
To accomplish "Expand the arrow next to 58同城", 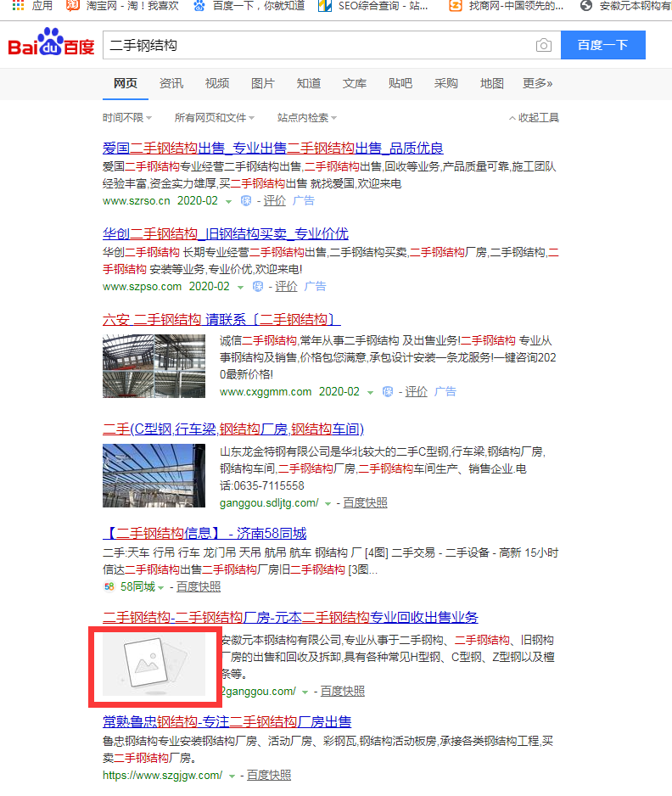I will click(161, 588).
